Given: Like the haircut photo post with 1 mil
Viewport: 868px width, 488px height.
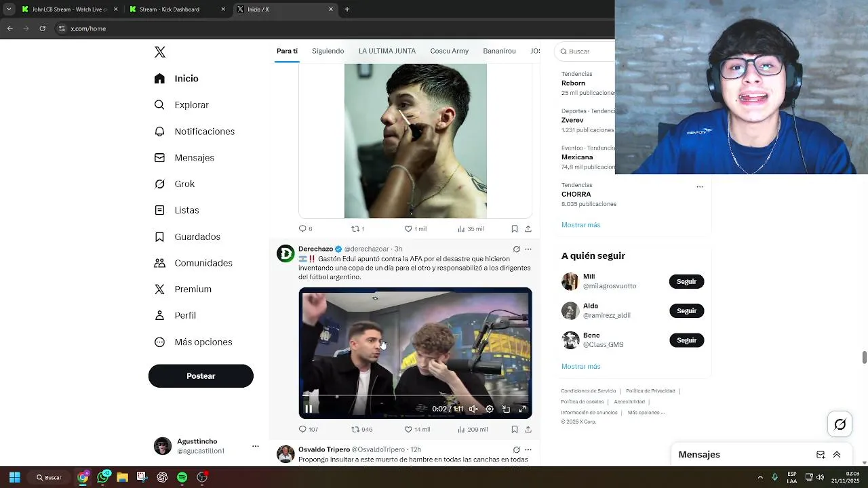Looking at the screenshot, I should (x=415, y=229).
